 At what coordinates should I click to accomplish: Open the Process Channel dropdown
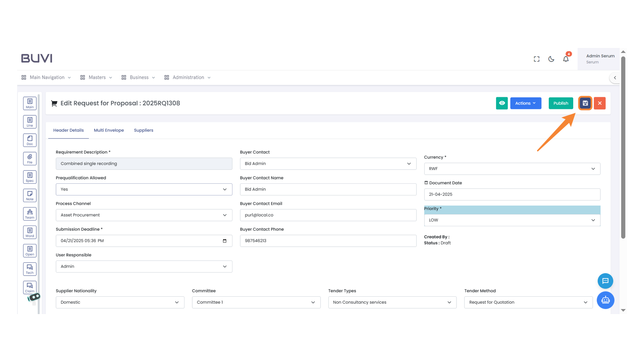(144, 215)
